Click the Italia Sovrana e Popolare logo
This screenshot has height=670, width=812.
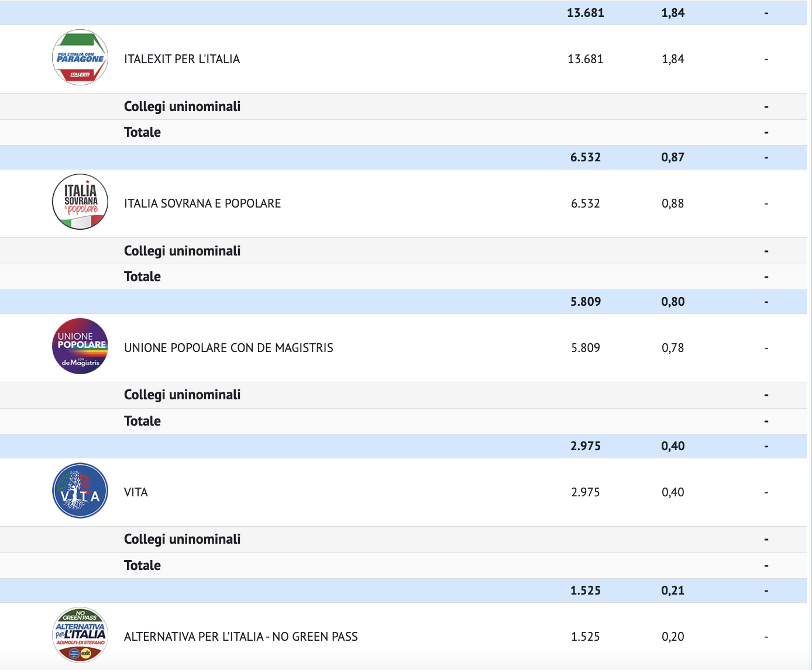pos(80,202)
